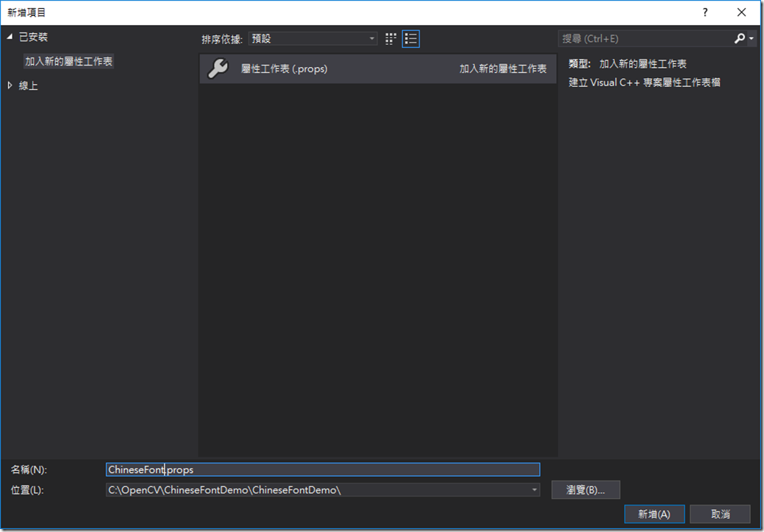Click the 瀏覽(B)... button

[x=586, y=490]
